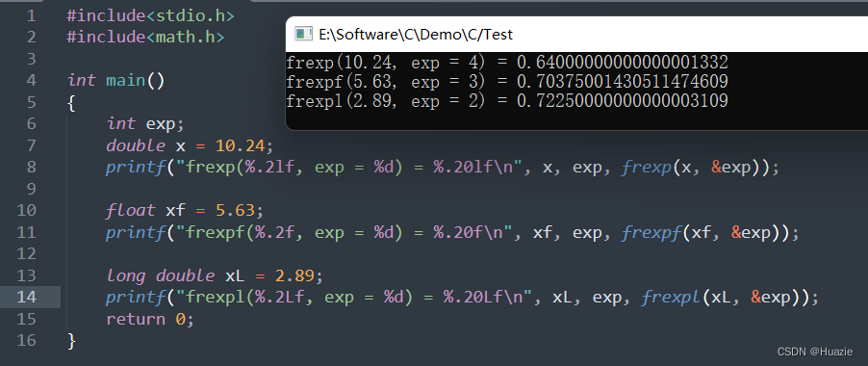This screenshot has width=868, height=366.
Task: Click the value 0.72250000000000003109 in console
Action: click(x=622, y=101)
